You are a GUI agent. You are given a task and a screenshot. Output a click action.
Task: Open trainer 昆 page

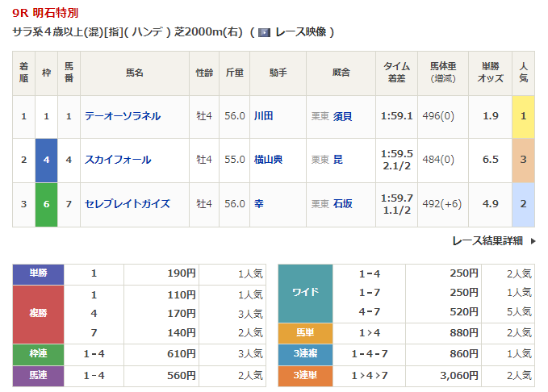(337, 160)
